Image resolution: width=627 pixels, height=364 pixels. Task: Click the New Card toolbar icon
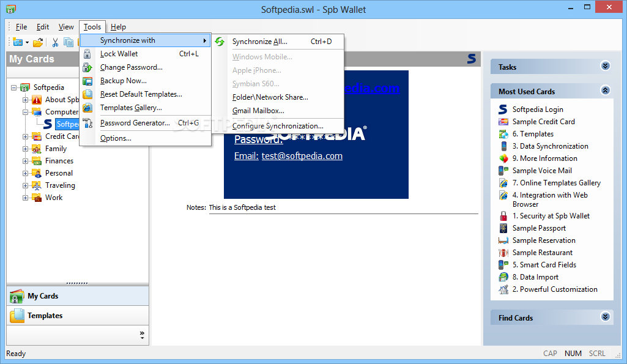pyautogui.click(x=18, y=42)
